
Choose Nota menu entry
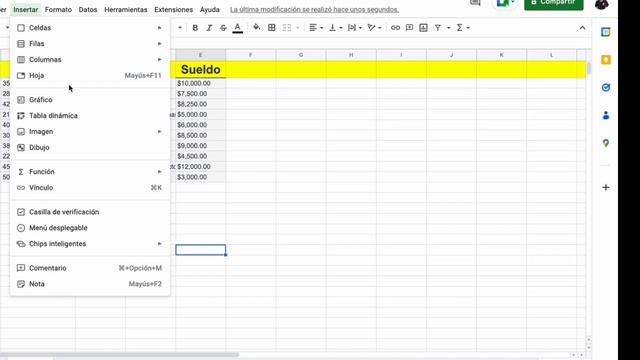tap(90, 284)
